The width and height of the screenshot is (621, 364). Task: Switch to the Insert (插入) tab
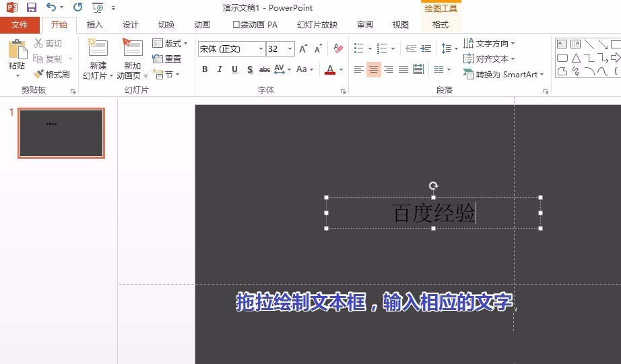(94, 24)
